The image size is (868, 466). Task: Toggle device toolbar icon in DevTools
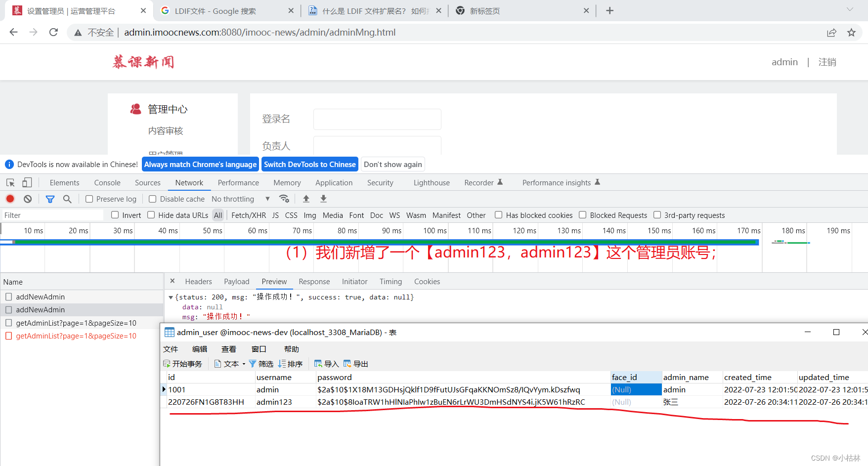pos(27,183)
